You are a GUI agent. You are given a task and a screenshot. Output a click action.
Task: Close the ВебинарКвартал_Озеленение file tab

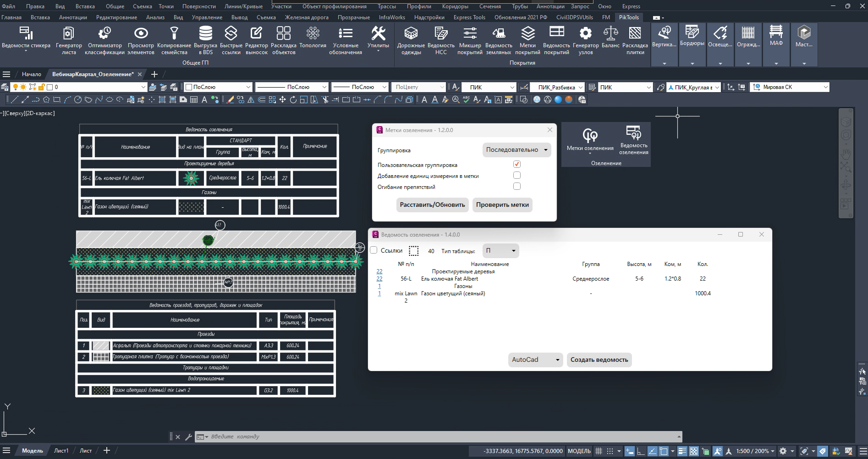pyautogui.click(x=140, y=74)
